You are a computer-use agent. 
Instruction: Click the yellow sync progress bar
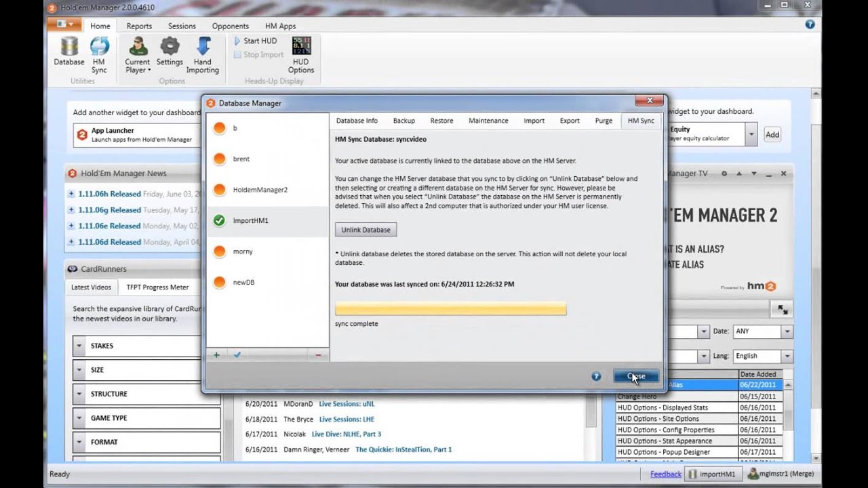point(450,308)
